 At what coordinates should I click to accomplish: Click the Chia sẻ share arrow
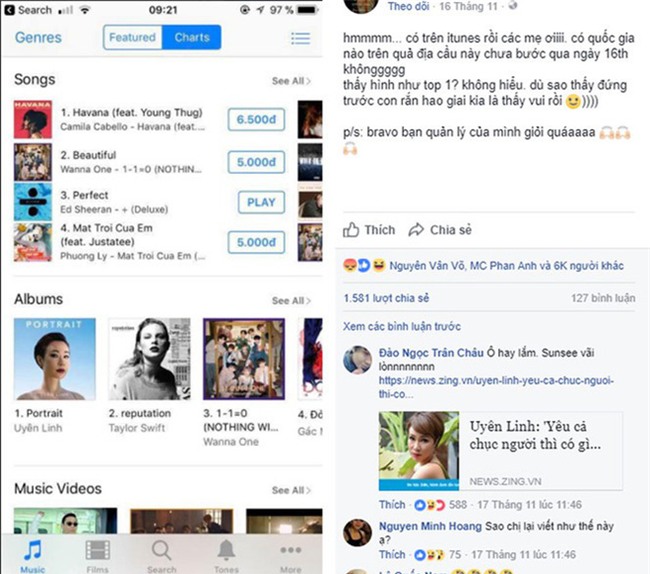pos(416,230)
